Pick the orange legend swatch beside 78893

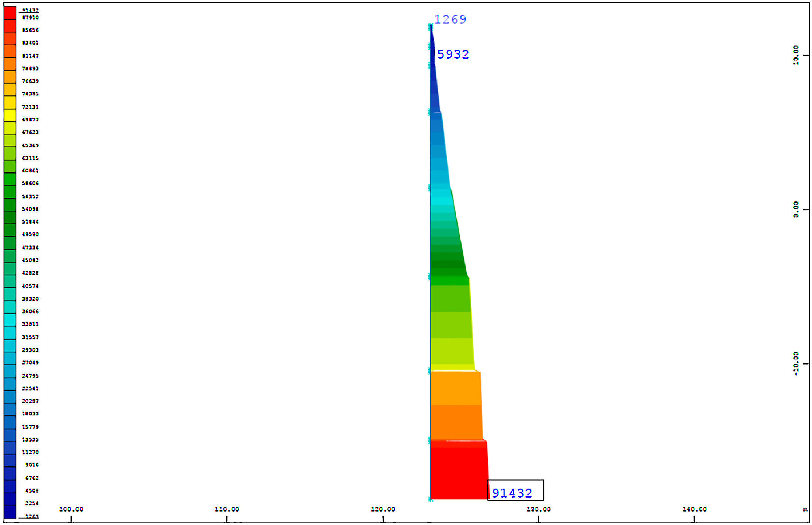[10, 64]
